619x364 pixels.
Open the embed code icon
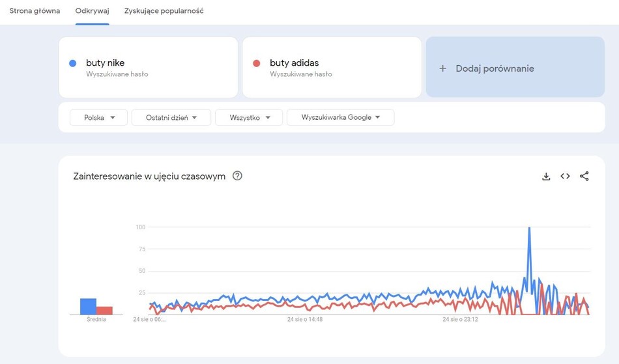(x=565, y=176)
